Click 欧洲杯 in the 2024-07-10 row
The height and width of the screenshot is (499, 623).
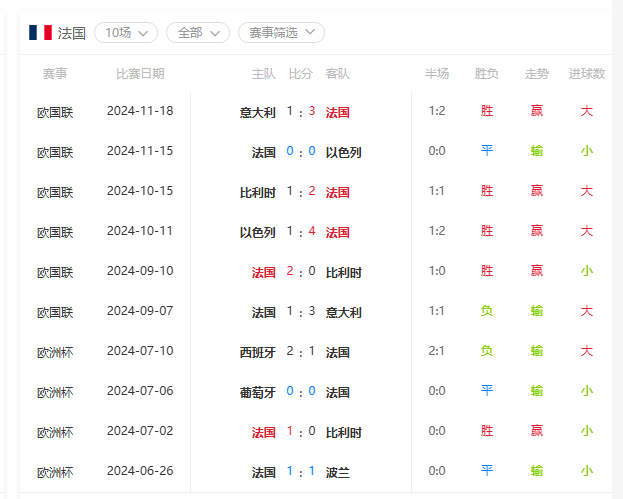(x=55, y=352)
